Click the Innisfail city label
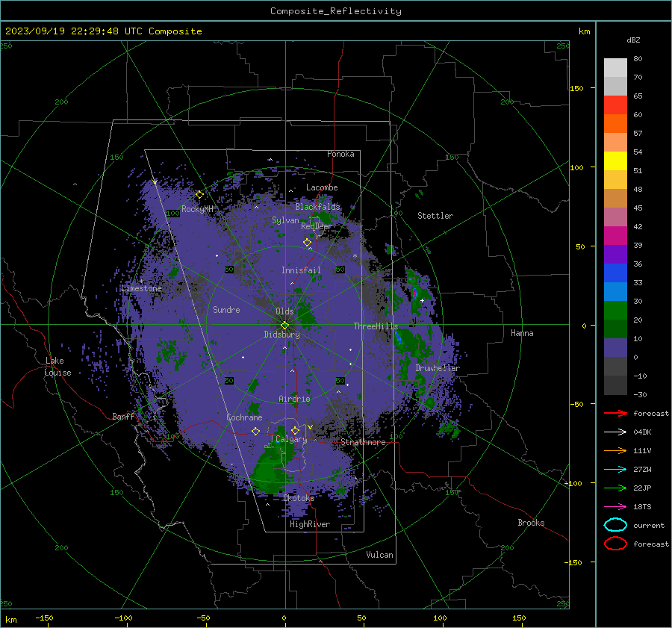The image size is (672, 628). (301, 270)
